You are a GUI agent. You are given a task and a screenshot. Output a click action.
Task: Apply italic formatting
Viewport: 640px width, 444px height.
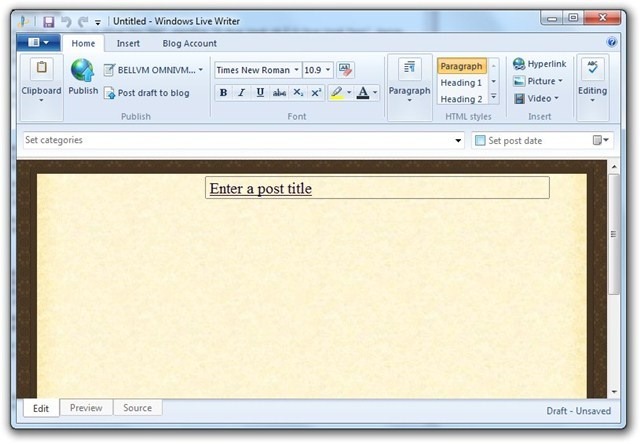point(241,93)
